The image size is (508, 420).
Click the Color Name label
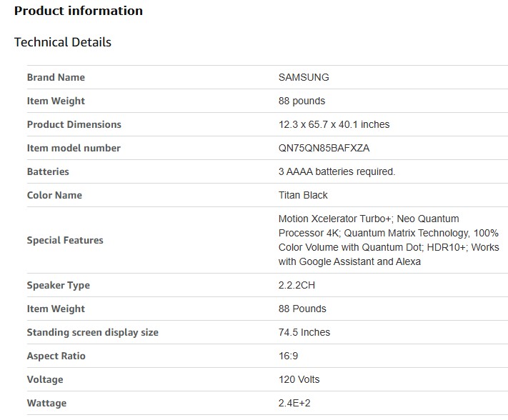click(x=54, y=195)
